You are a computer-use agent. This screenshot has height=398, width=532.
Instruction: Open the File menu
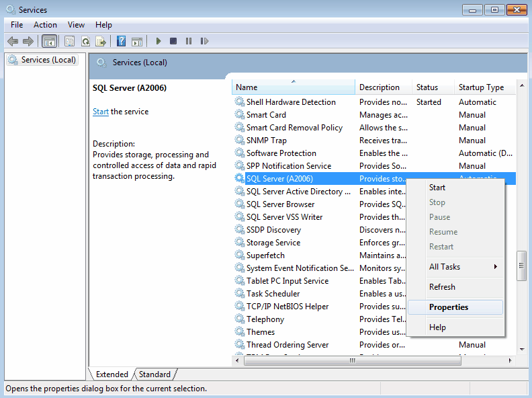point(17,25)
